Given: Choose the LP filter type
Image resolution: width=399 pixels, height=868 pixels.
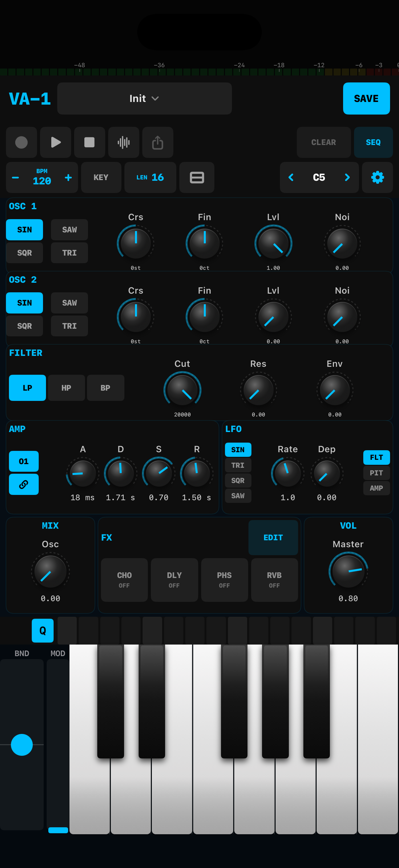Looking at the screenshot, I should point(27,388).
